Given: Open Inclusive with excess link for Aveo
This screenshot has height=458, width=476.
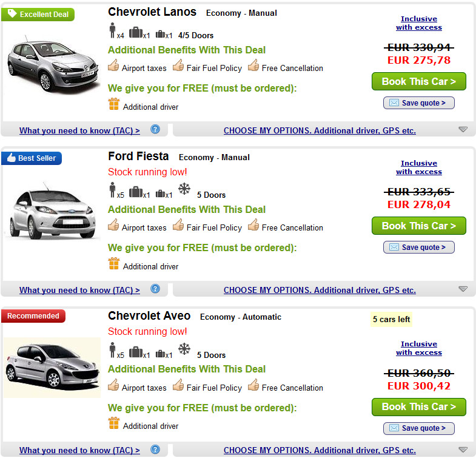Looking at the screenshot, I should point(419,348).
